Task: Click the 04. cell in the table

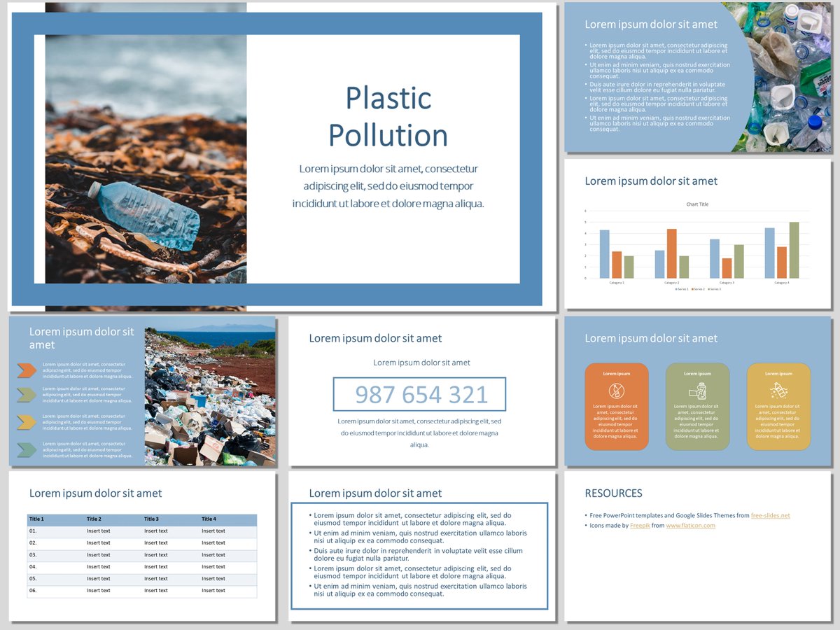Action: 33,566
